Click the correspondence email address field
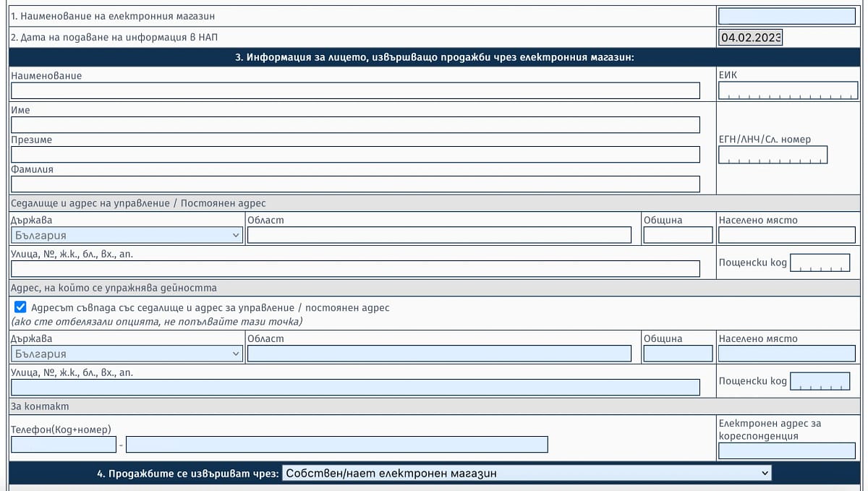 [x=786, y=451]
